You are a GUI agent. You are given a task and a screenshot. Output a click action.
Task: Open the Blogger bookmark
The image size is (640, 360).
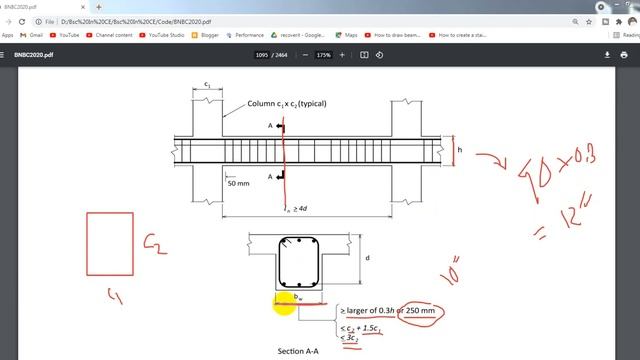[x=205, y=35]
